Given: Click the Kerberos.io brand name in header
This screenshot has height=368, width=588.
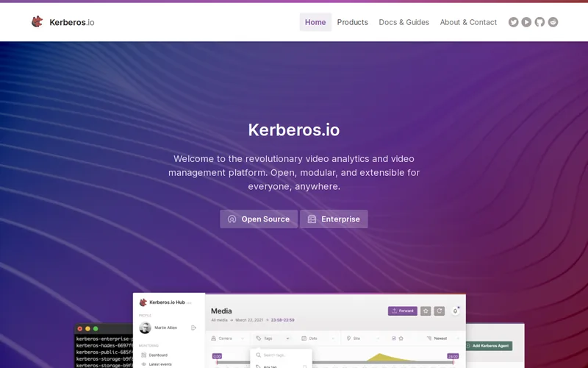Looking at the screenshot, I should point(72,22).
